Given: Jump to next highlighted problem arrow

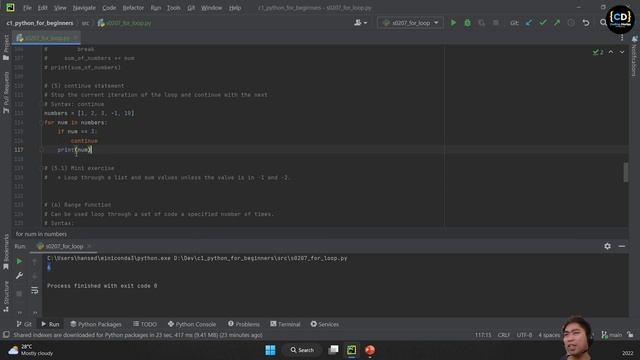Looking at the screenshot, I should pos(622,52).
